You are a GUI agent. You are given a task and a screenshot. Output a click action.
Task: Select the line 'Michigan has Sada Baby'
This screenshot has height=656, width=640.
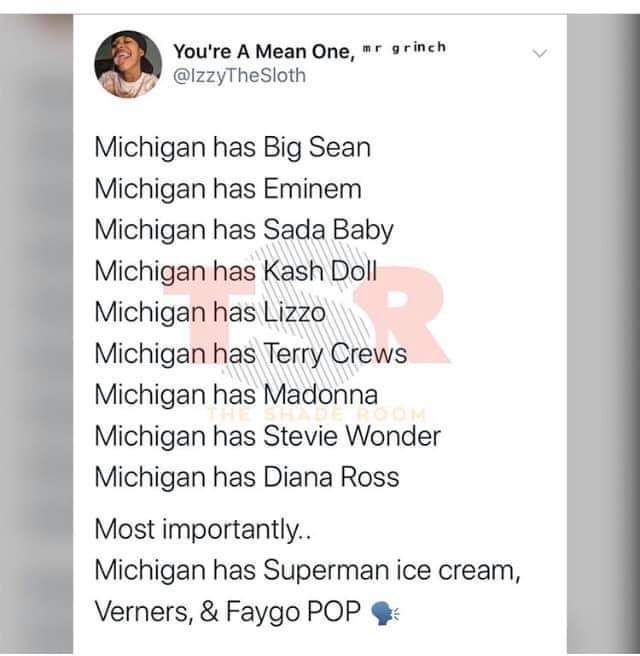tap(244, 231)
